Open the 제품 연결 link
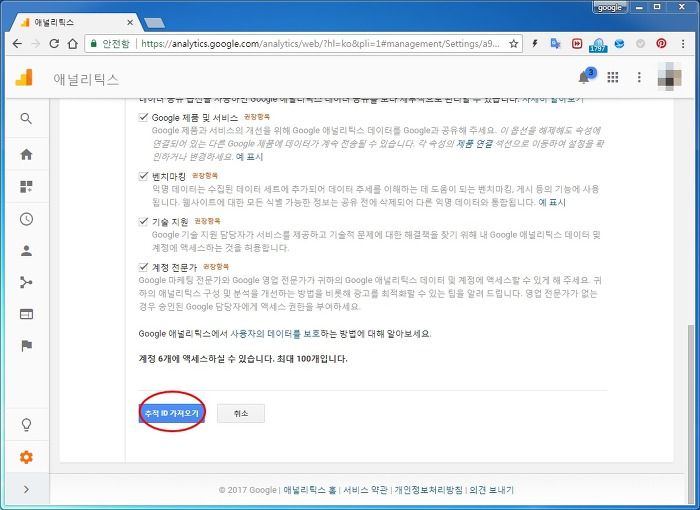 tap(474, 144)
